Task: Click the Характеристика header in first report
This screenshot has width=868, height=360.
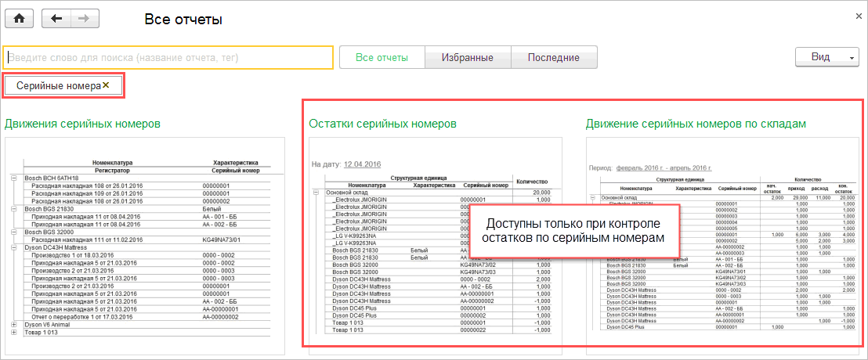Action: click(235, 163)
